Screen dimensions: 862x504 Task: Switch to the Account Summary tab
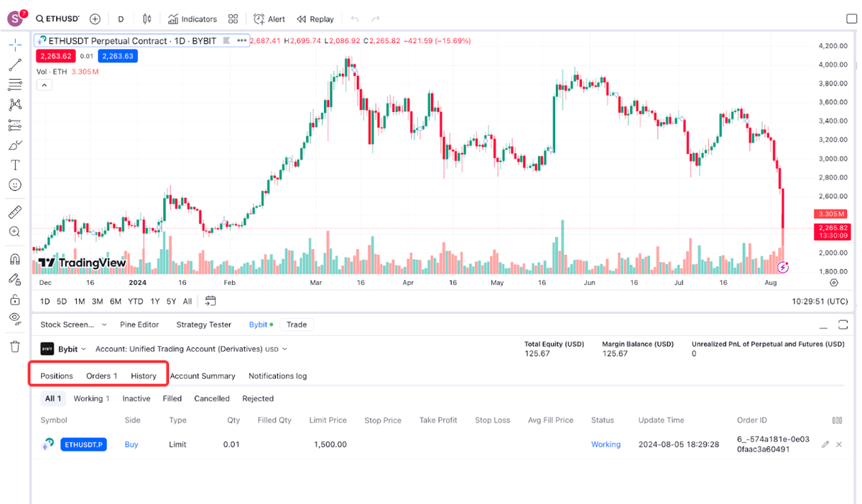203,375
